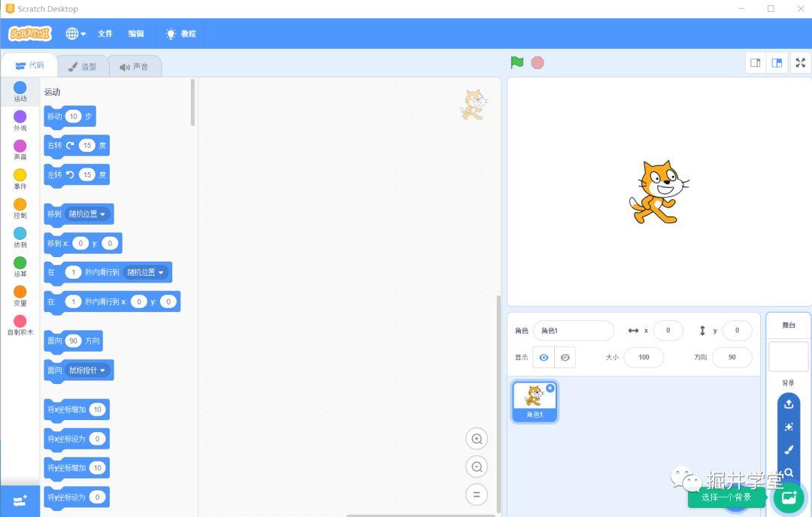The width and height of the screenshot is (812, 517).
Task: Reset workspace zoom to default
Action: click(x=477, y=494)
